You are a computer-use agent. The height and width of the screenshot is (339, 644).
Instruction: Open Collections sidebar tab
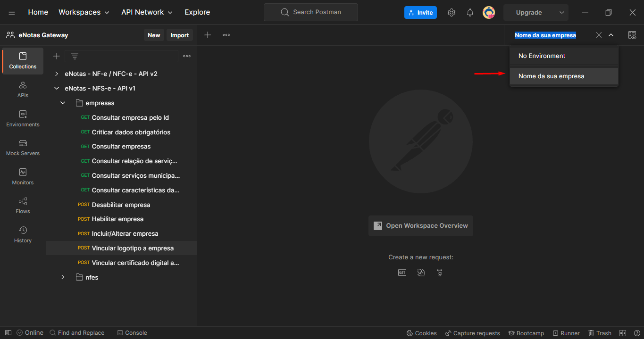click(23, 61)
